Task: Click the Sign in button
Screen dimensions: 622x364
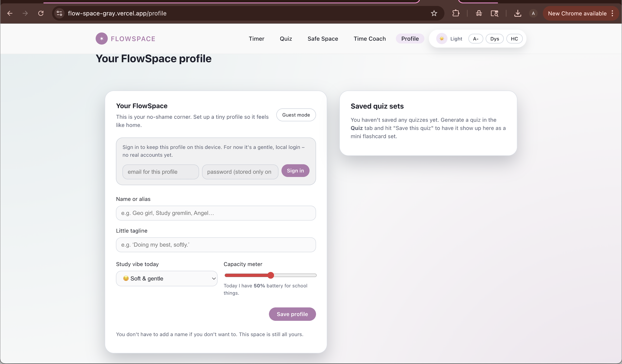Action: tap(295, 171)
